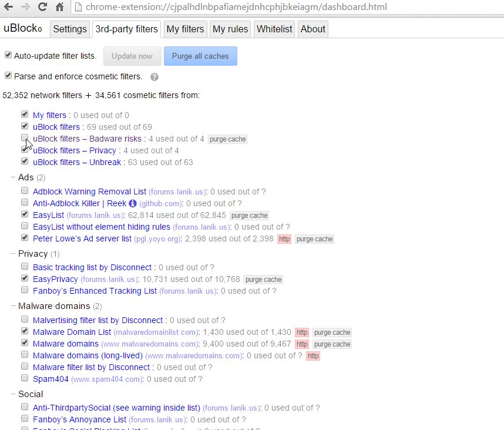The height and width of the screenshot is (430, 504).
Task: Enable Malvertising filter list by Disconnect checkbox
Action: pos(25,320)
